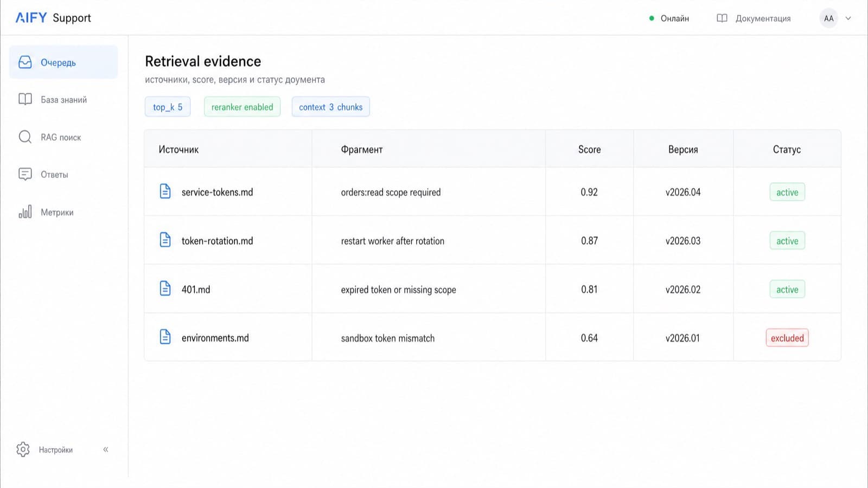Open Метрики in the sidebar
868x488 pixels.
click(63, 212)
